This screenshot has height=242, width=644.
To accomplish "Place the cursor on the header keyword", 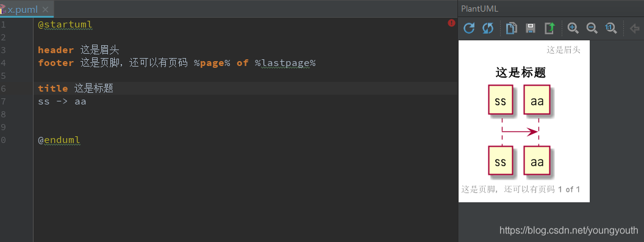I will [56, 50].
